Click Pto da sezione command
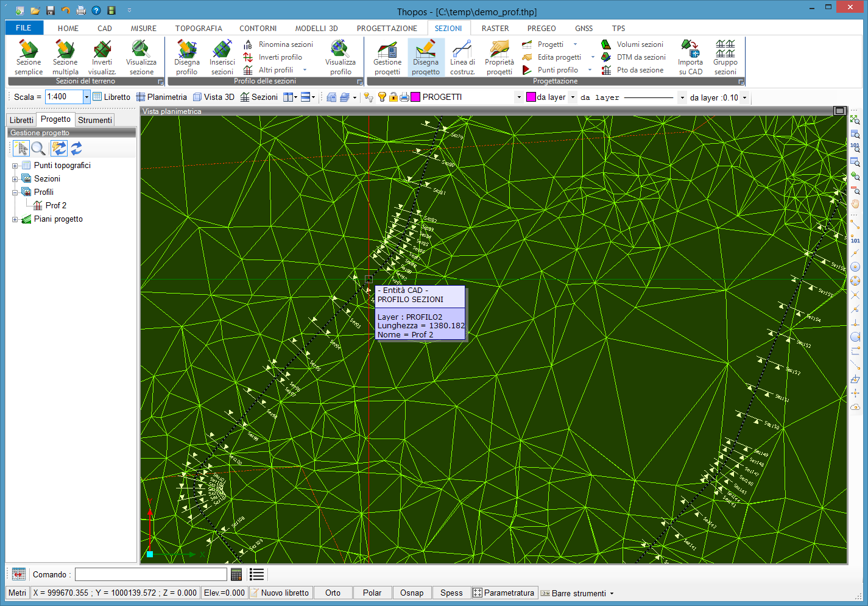 coord(632,70)
